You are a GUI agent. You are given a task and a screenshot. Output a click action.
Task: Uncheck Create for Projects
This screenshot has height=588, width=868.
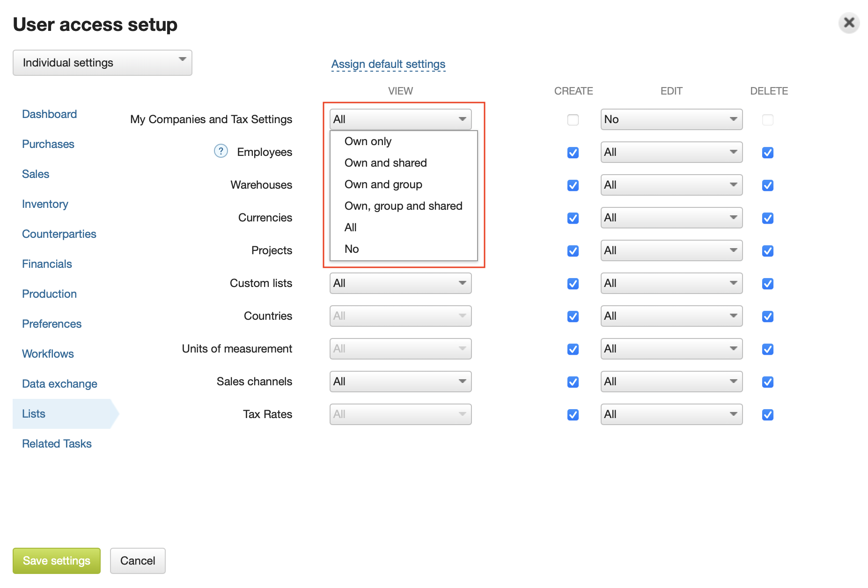click(573, 251)
